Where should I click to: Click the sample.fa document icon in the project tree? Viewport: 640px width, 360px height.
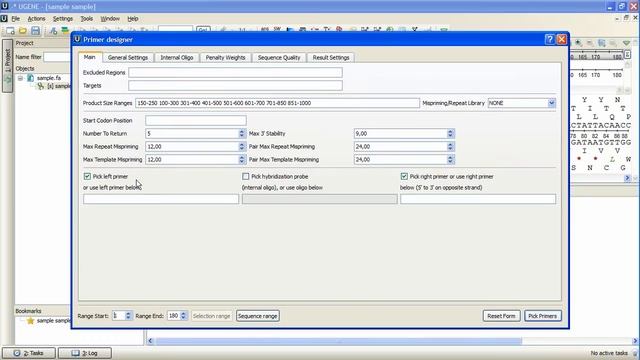30,78
